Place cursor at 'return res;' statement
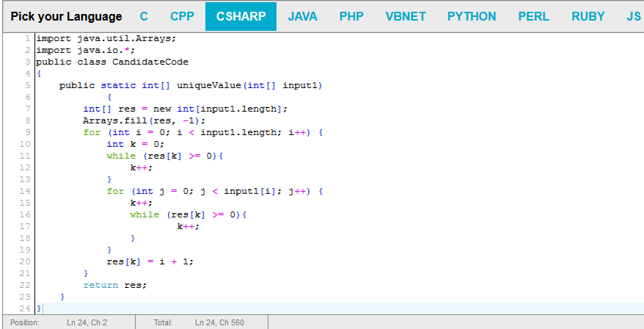The height and width of the screenshot is (329, 644). pyautogui.click(x=115, y=285)
